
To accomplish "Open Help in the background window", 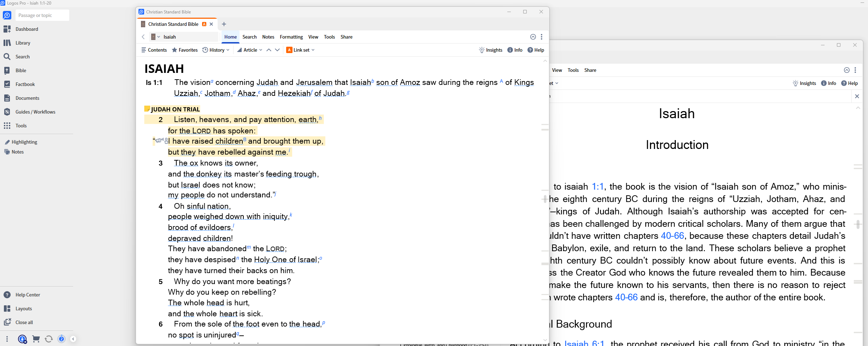I will pos(849,83).
